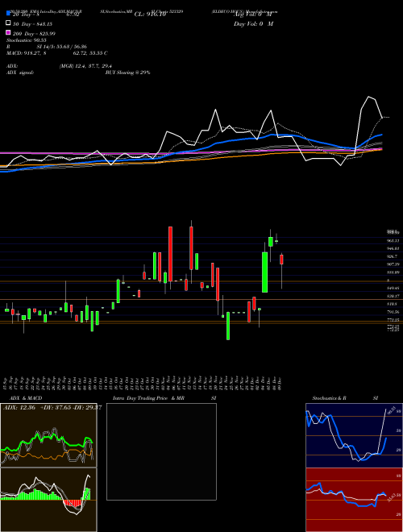The height and width of the screenshot is (532, 403).
Task: Click the 'Stochastics & R' panel title
Action: [x=330, y=398]
